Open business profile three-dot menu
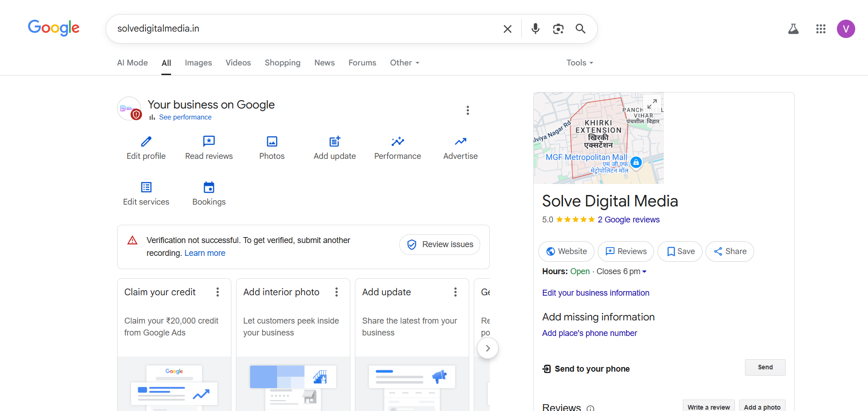The height and width of the screenshot is (411, 868). [467, 110]
